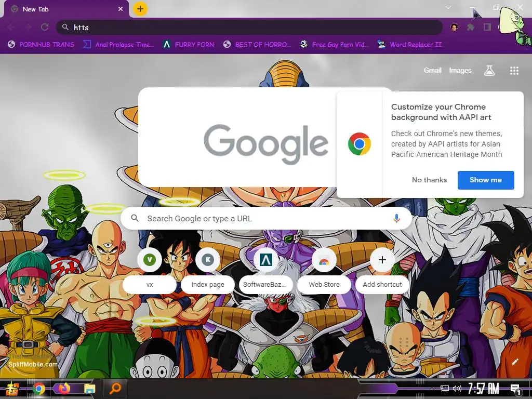Screen dimensions: 532x399
Task: Click the yellow new tab plus button
Action: [x=140, y=9]
